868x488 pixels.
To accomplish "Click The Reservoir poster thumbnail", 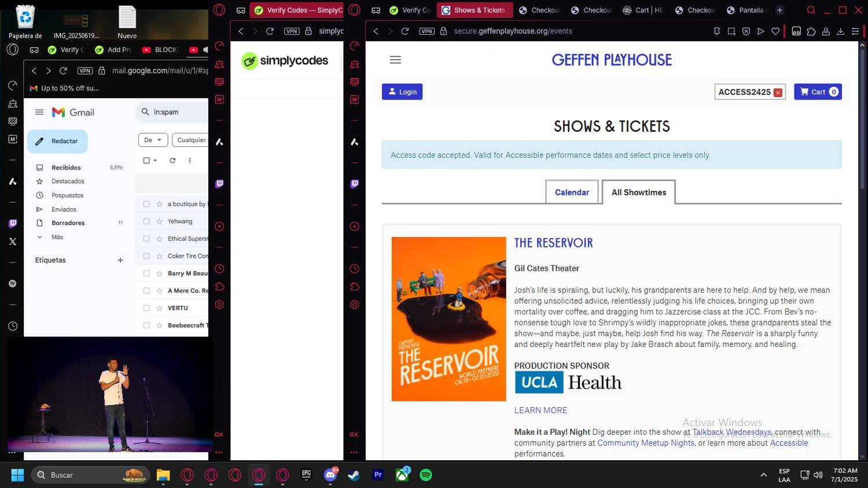I will [448, 319].
